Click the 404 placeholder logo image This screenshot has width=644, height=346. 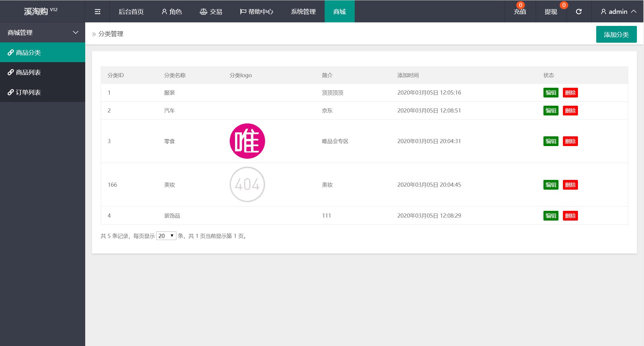point(247,184)
